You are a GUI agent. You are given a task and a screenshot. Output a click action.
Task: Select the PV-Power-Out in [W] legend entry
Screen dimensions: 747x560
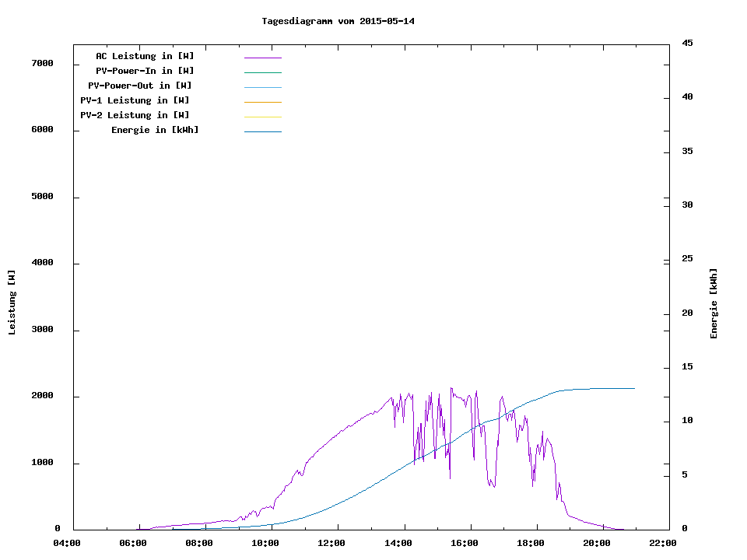141,86
